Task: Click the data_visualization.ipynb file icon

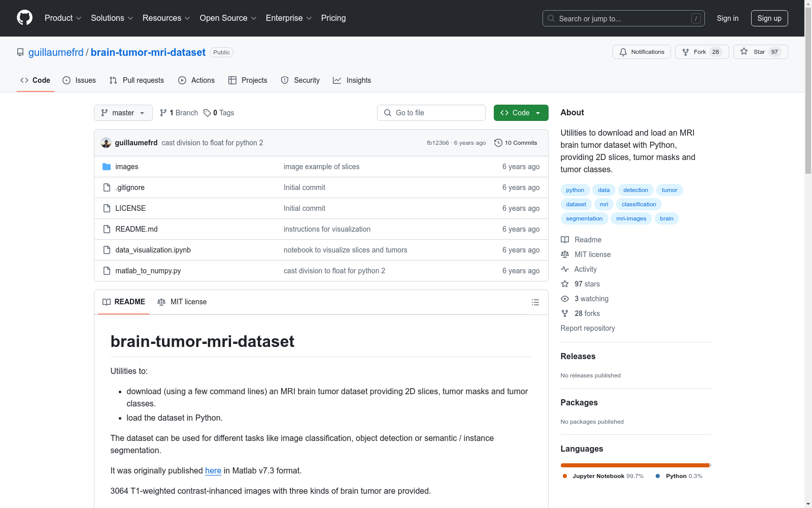Action: coord(107,250)
